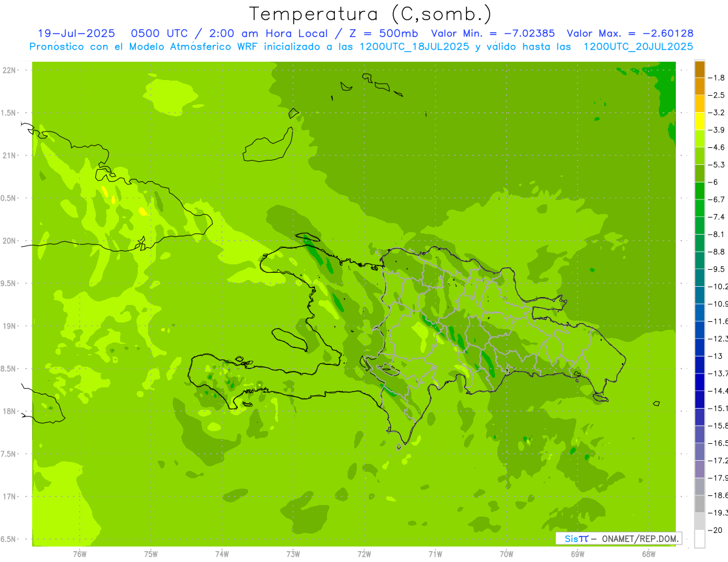Select the "19-Jul-2025" date text
This screenshot has width=728, height=562.
pyautogui.click(x=76, y=33)
